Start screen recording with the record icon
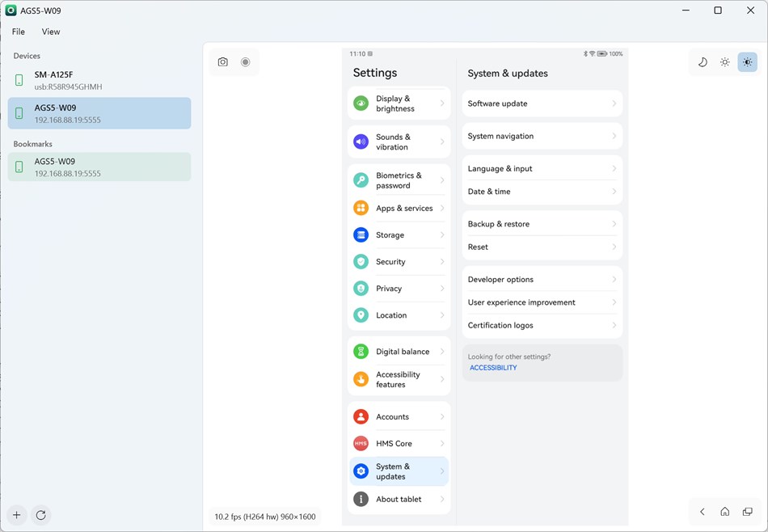Screen dimensions: 768x532 tap(246, 61)
